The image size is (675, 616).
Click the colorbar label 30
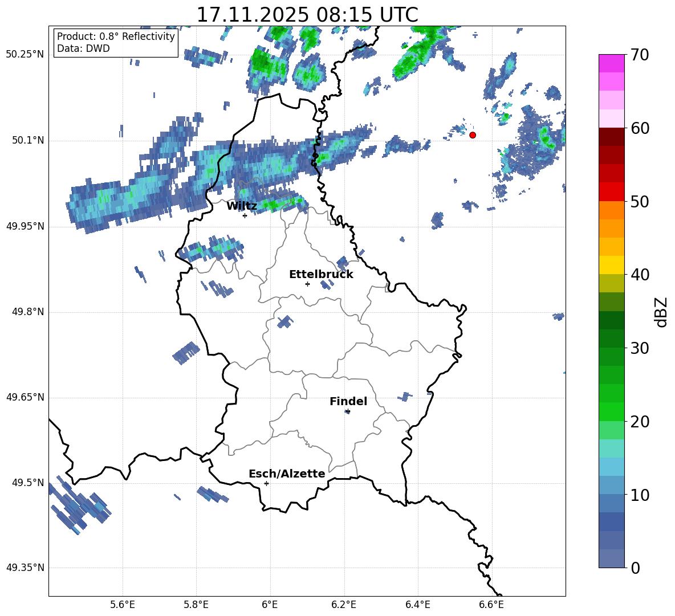coord(640,348)
